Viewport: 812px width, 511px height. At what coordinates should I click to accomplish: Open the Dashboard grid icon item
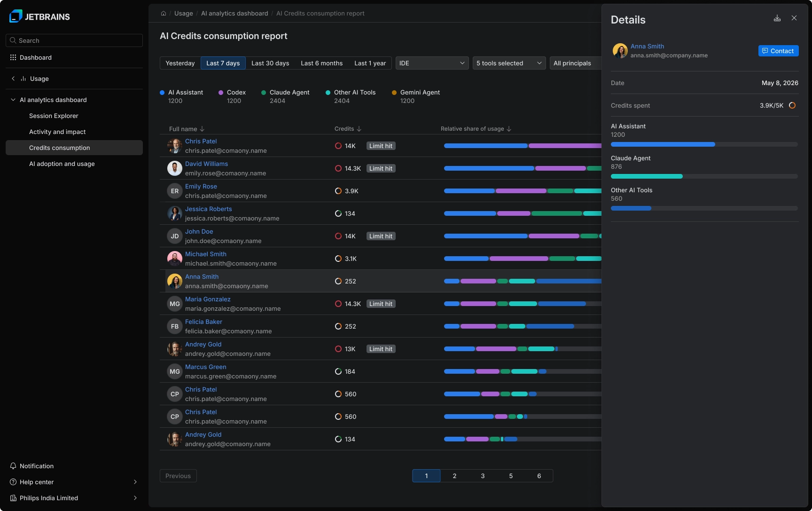click(13, 57)
